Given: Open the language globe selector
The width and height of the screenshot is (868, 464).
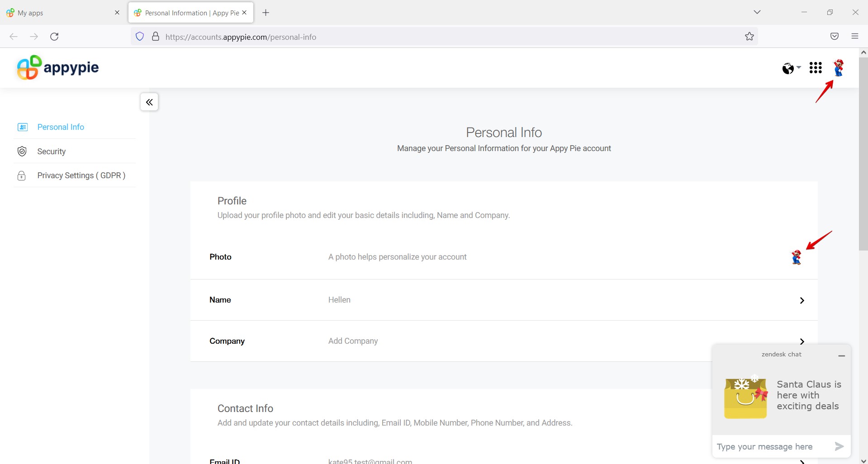Looking at the screenshot, I should click(791, 68).
